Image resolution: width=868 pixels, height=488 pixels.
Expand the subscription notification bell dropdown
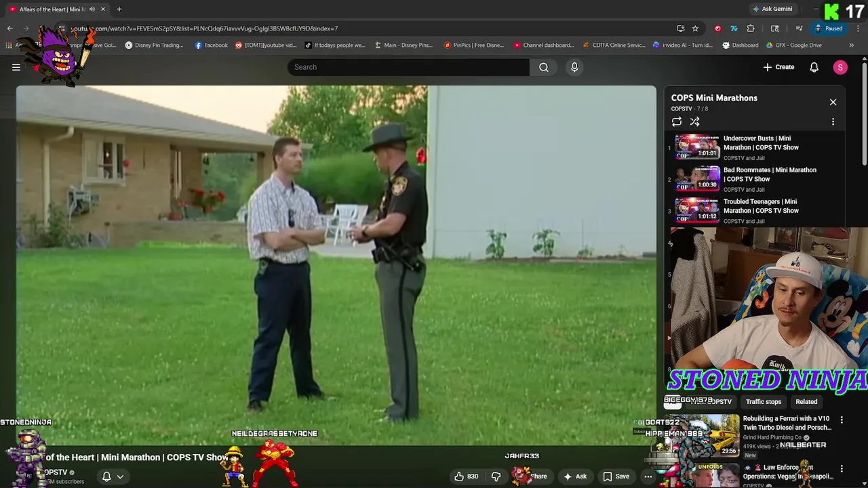pos(113,476)
